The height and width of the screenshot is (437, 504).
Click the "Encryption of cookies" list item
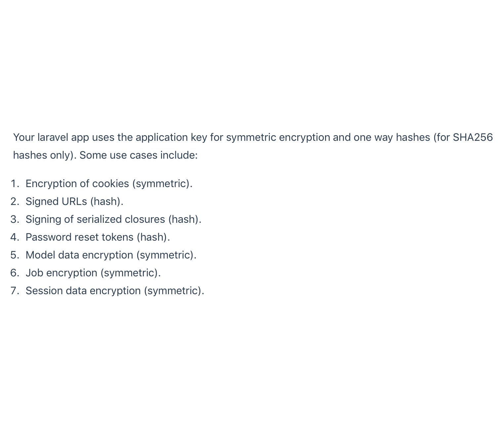[x=108, y=183]
